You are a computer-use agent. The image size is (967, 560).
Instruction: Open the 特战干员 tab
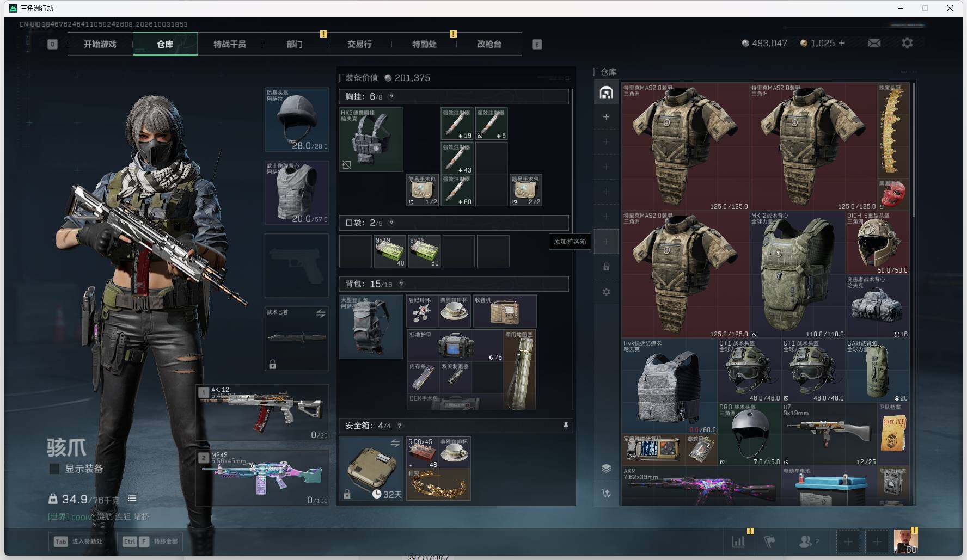tap(230, 44)
